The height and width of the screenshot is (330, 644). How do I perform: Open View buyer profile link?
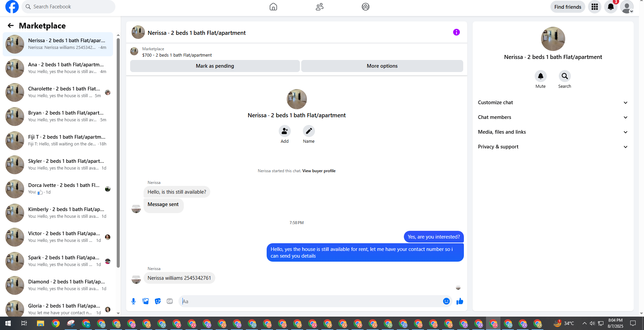tap(319, 171)
